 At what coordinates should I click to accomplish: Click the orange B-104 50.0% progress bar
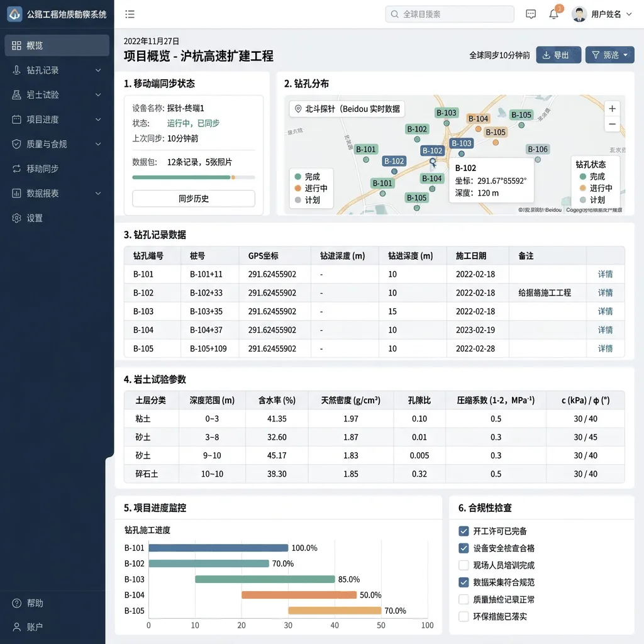299,595
